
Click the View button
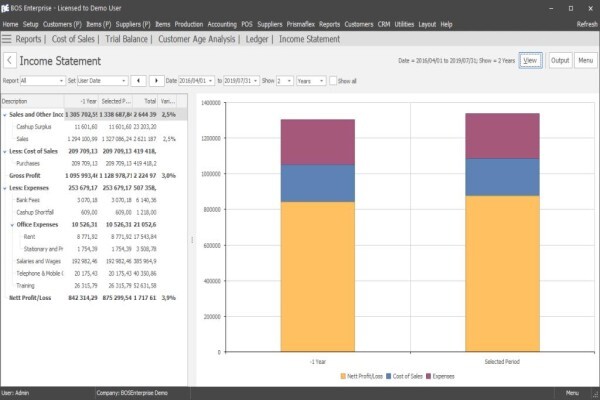click(x=530, y=60)
